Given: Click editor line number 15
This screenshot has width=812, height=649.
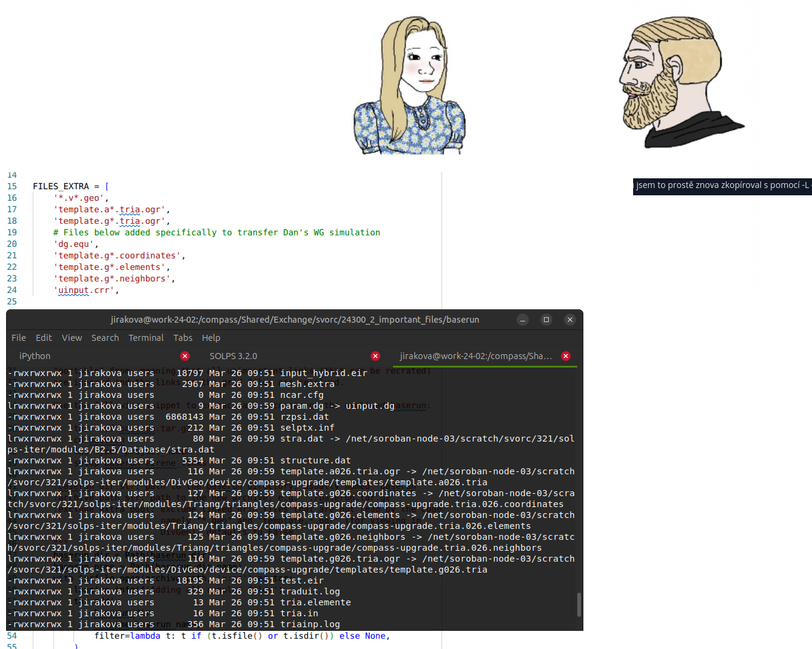Looking at the screenshot, I should [x=12, y=186].
